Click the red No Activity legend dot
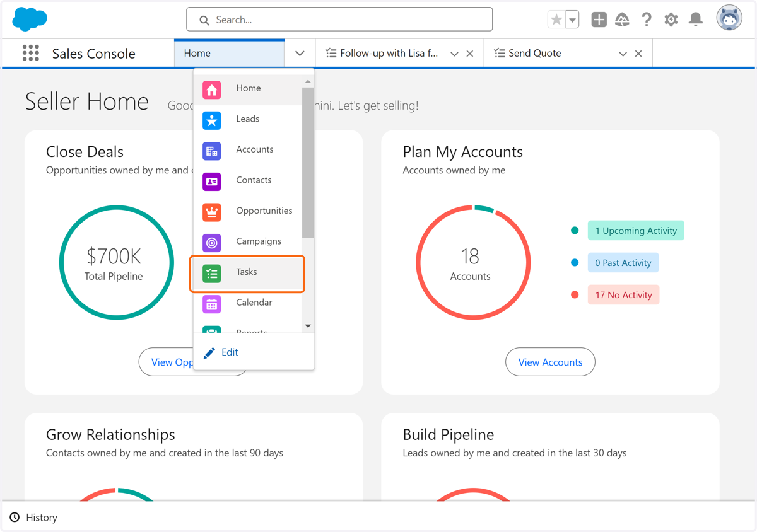The image size is (757, 532). (575, 295)
